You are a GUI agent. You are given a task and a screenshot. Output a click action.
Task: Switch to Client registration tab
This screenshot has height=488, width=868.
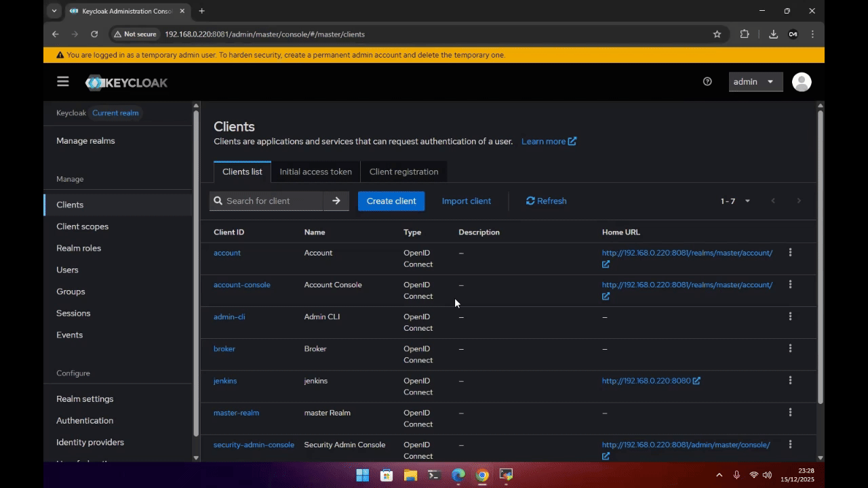pos(403,171)
